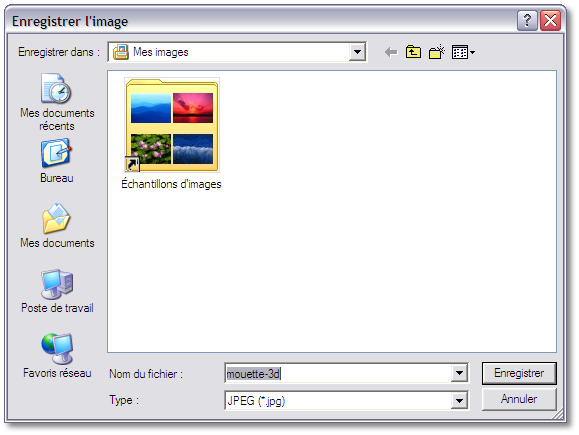Go back using the back arrow icon
This screenshot has width=579, height=435.
coord(391,52)
